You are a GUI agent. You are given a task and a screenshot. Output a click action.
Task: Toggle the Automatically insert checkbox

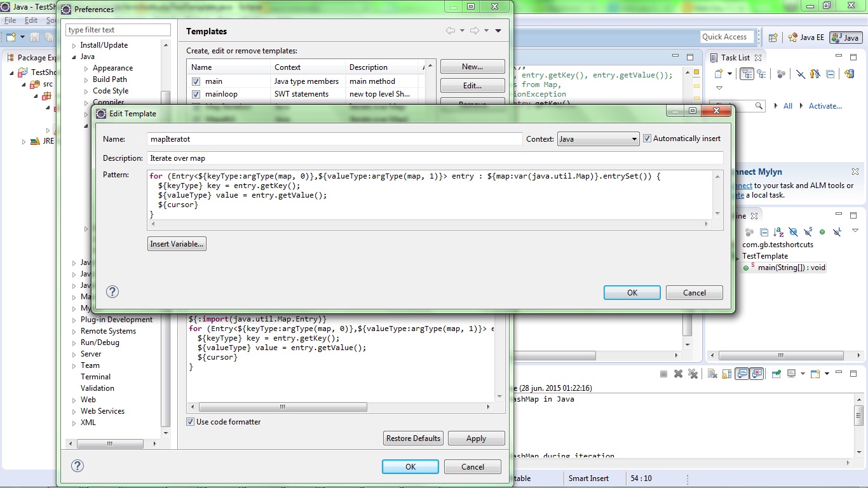[x=647, y=138]
